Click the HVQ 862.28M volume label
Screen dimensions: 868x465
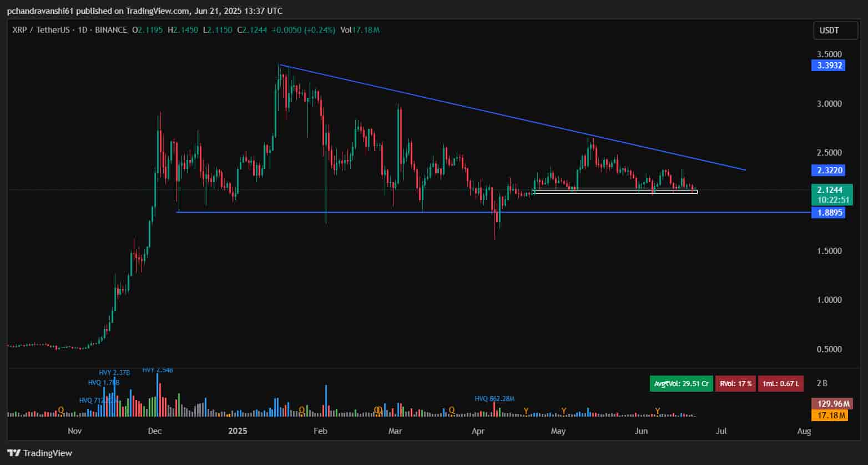point(494,398)
